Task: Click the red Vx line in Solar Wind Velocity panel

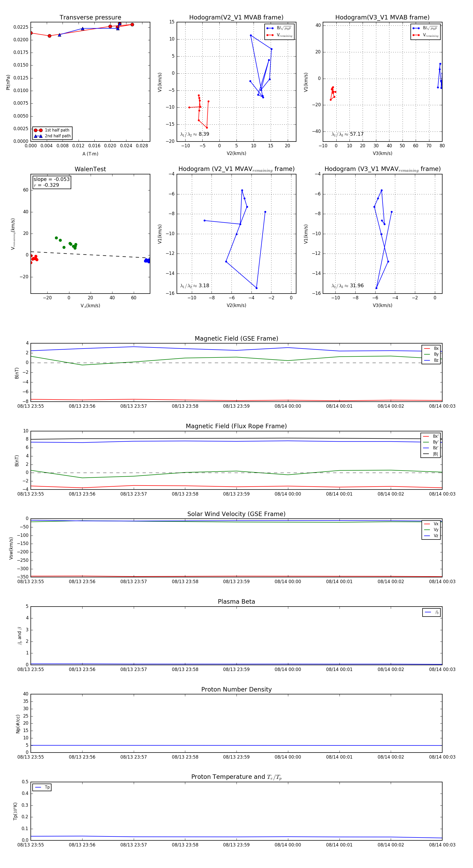Action: (x=236, y=576)
